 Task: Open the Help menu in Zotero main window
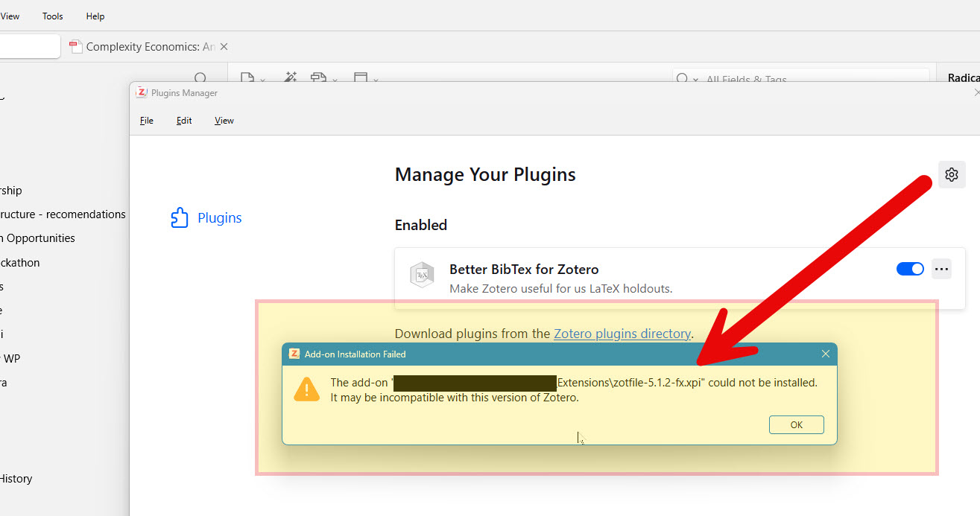95,16
